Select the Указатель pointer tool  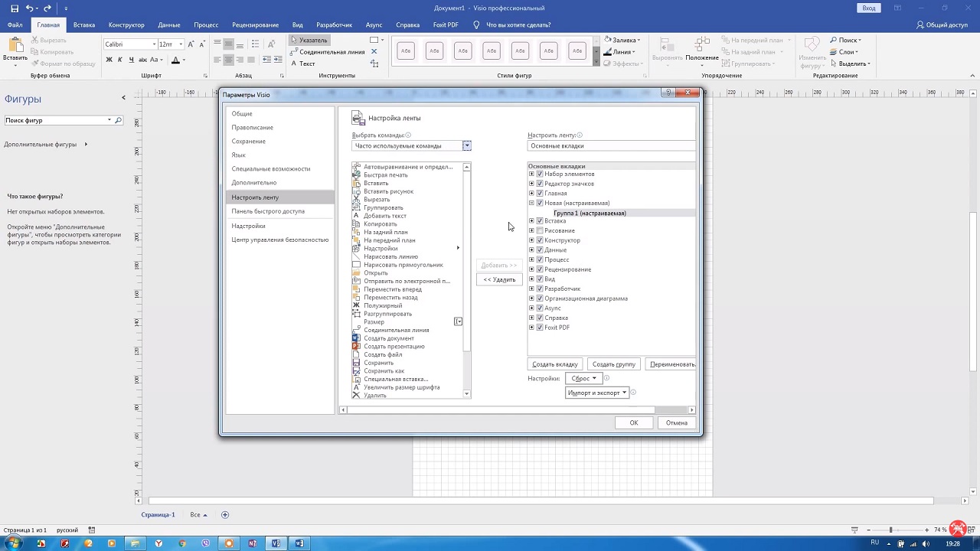click(309, 40)
